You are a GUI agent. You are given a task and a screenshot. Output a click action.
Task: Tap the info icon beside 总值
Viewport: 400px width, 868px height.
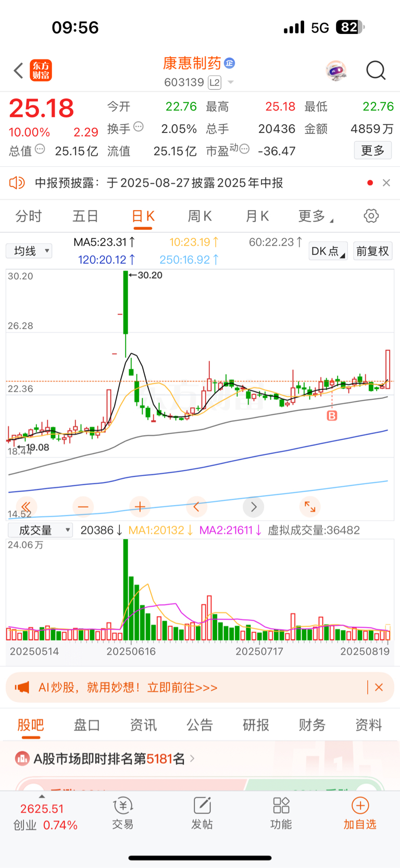pos(40,149)
